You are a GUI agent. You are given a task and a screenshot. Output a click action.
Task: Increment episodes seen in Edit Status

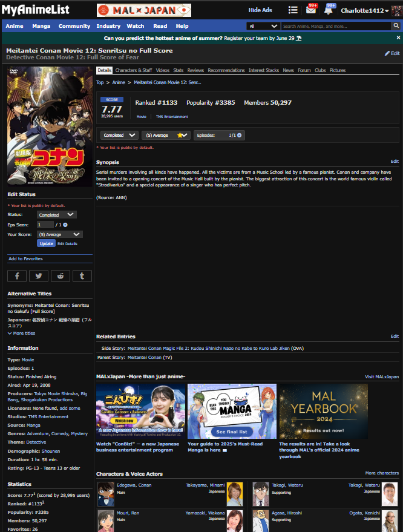coord(65,225)
